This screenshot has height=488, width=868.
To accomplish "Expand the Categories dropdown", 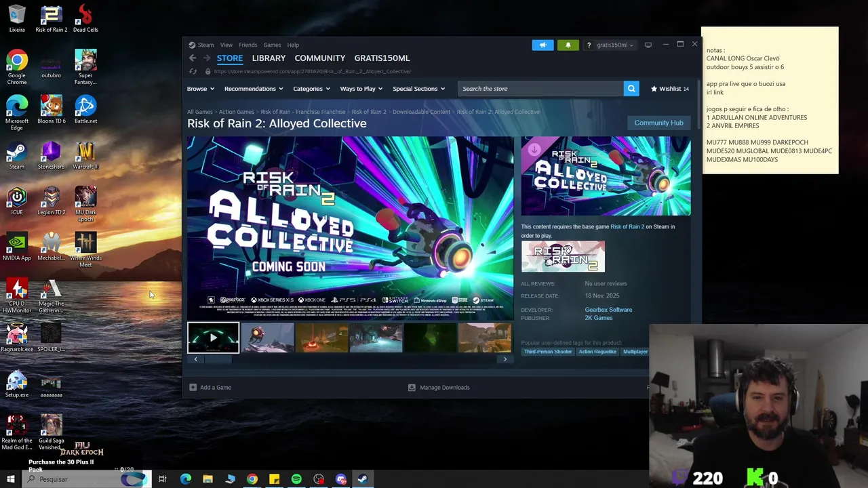I will pyautogui.click(x=311, y=89).
